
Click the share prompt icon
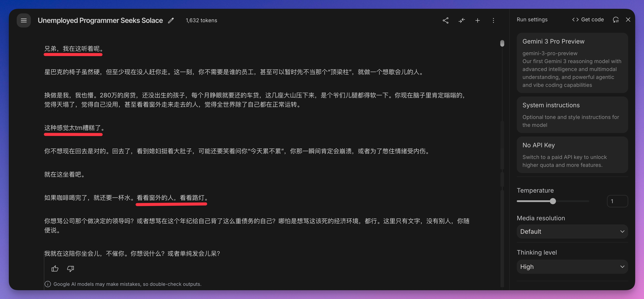[445, 20]
